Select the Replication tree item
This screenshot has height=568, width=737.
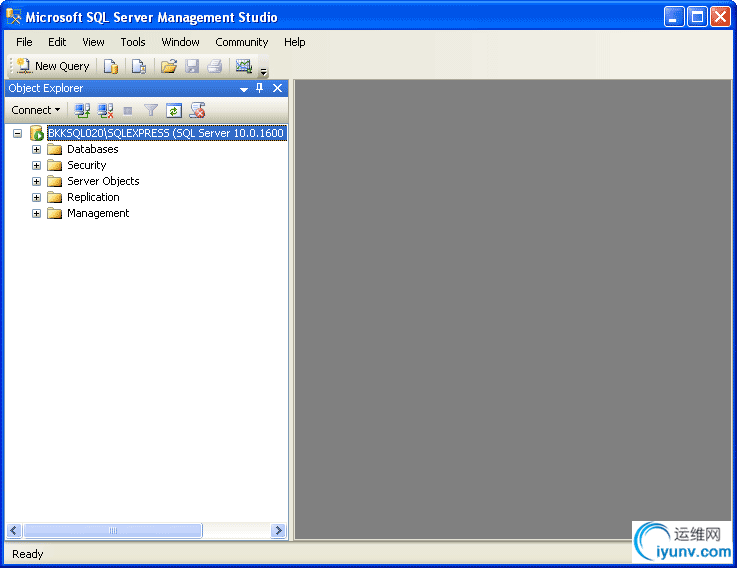(93, 197)
